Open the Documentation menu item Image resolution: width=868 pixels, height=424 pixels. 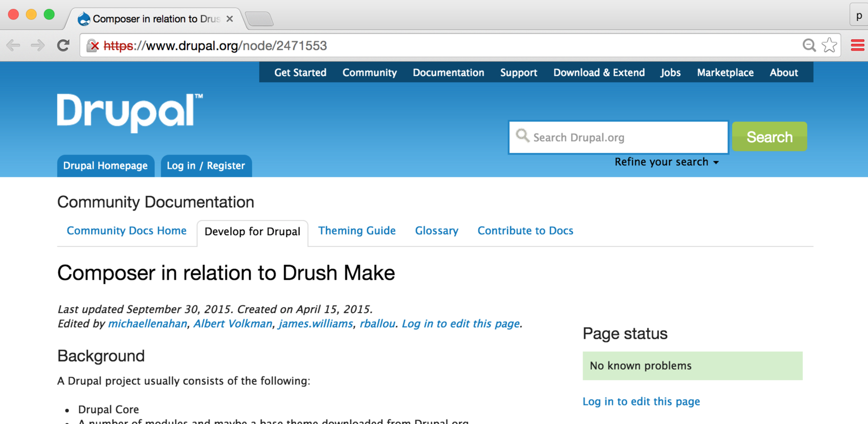(x=449, y=73)
